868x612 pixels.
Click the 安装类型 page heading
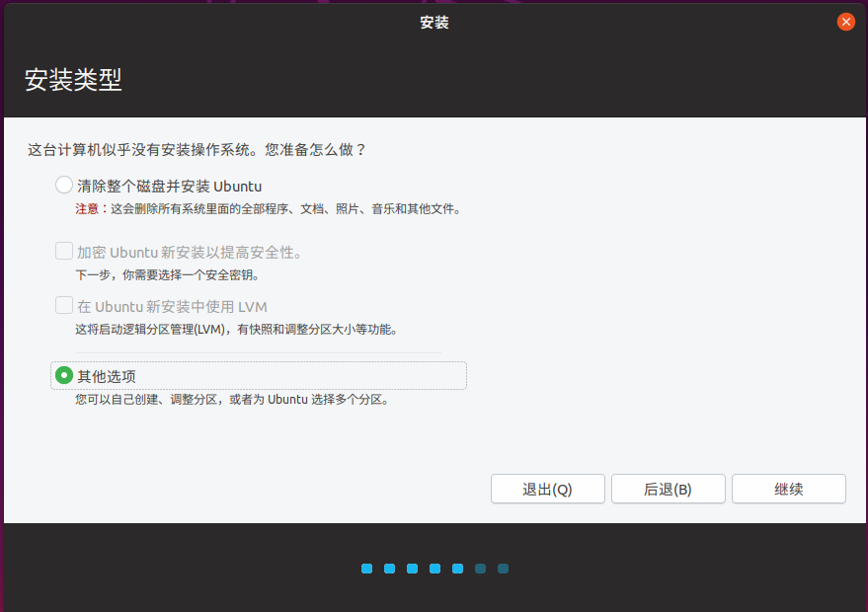click(x=73, y=81)
